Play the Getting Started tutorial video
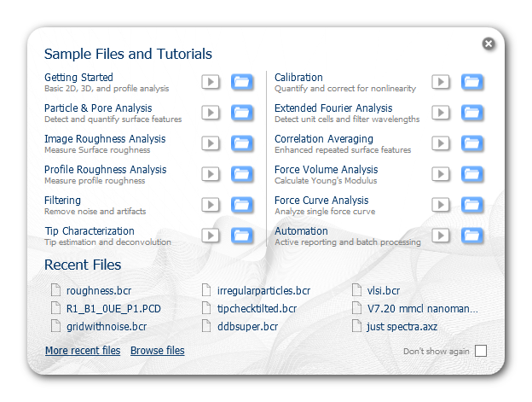532x402 pixels. pyautogui.click(x=211, y=82)
